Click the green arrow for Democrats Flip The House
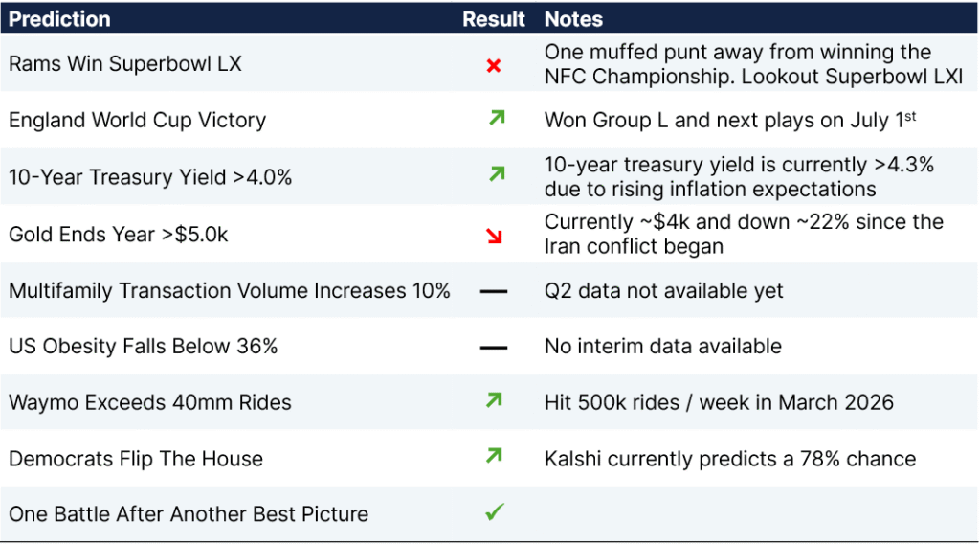This screenshot has height=544, width=980. [x=495, y=456]
